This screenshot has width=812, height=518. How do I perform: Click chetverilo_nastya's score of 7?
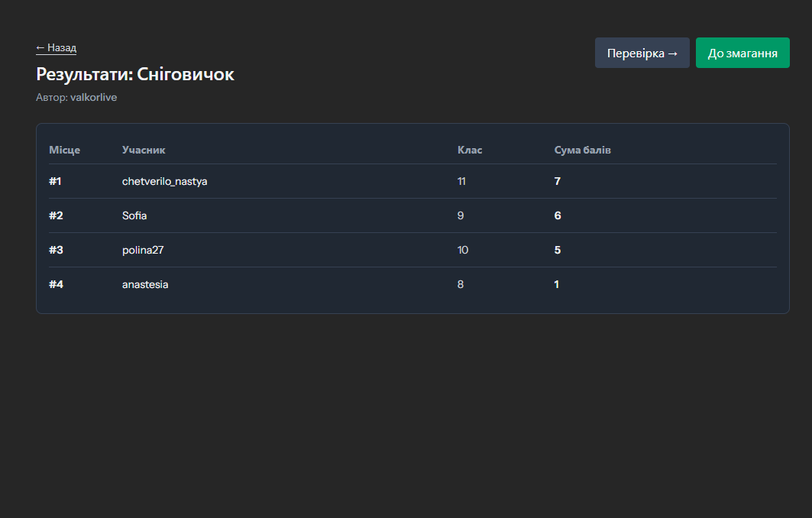coord(558,181)
